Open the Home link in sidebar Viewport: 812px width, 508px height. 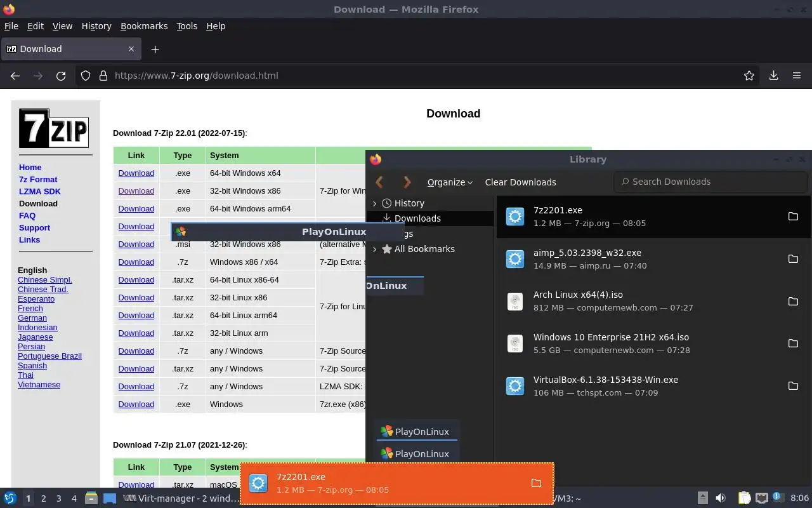point(30,168)
